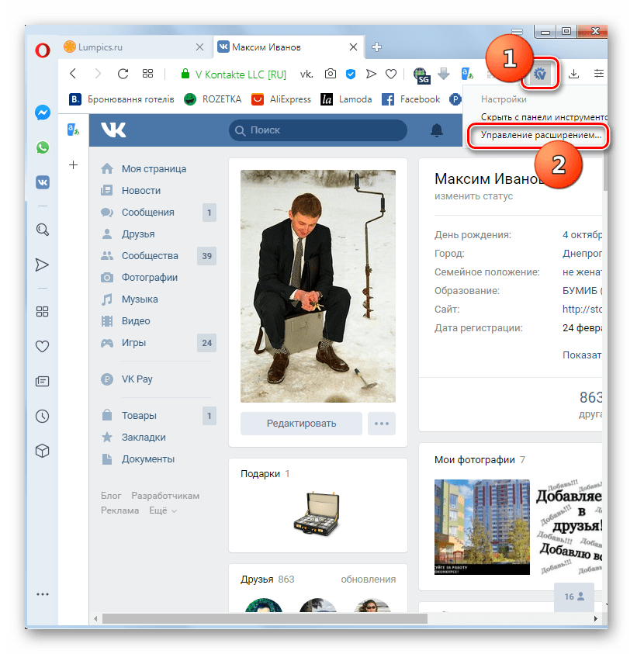Click the Редактировать button
Image resolution: width=644 pixels, height=654 pixels.
pos(301,423)
